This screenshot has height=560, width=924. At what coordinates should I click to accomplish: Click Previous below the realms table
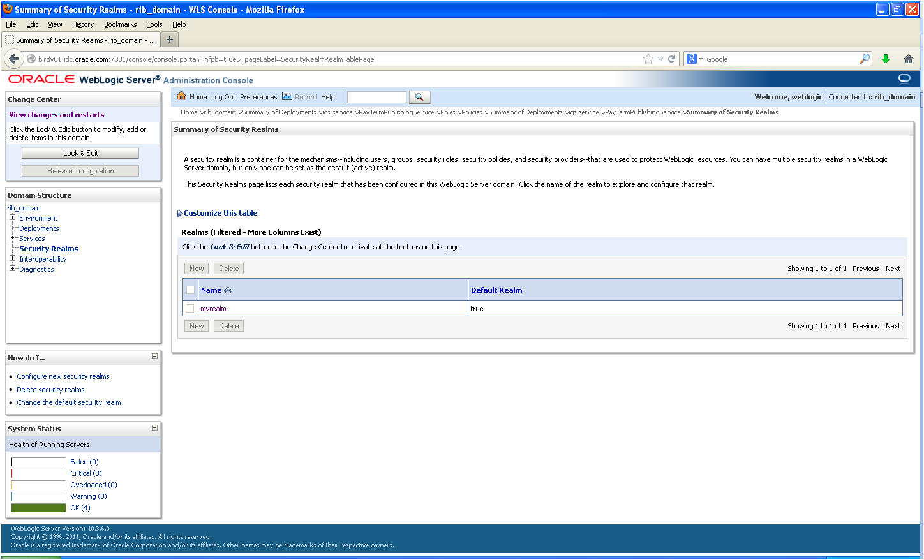[x=865, y=326]
